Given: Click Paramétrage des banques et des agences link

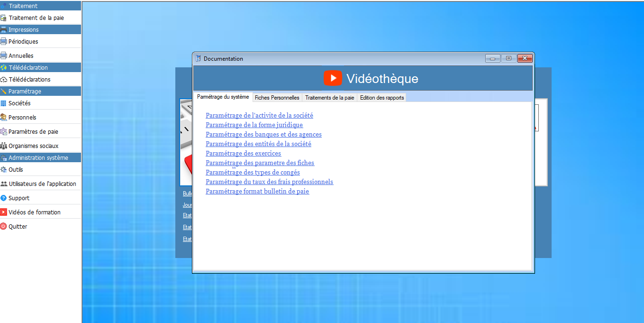Looking at the screenshot, I should [x=263, y=135].
